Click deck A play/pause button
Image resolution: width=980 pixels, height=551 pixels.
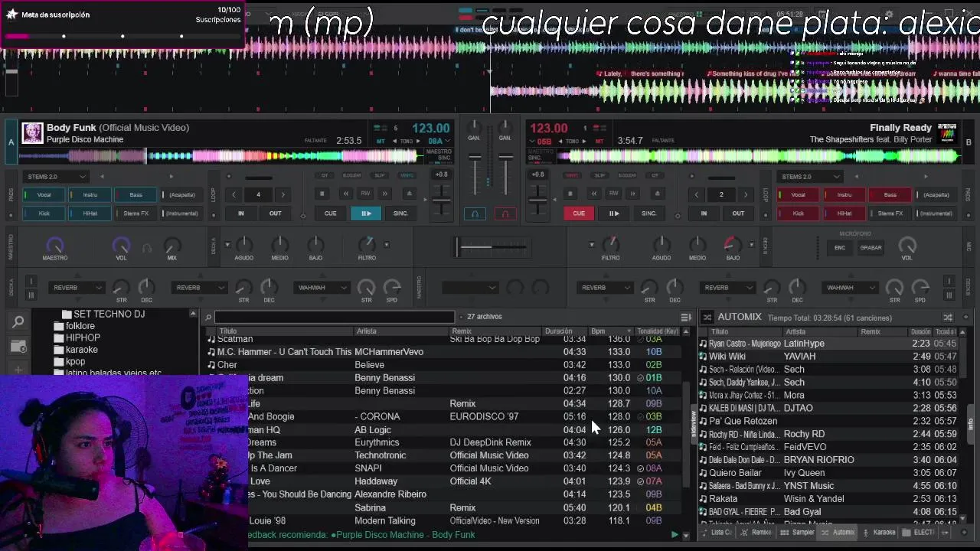pos(366,214)
